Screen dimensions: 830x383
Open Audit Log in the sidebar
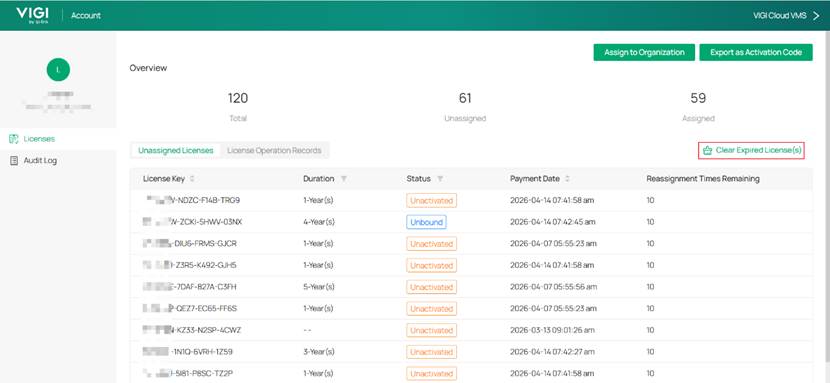tap(58, 160)
